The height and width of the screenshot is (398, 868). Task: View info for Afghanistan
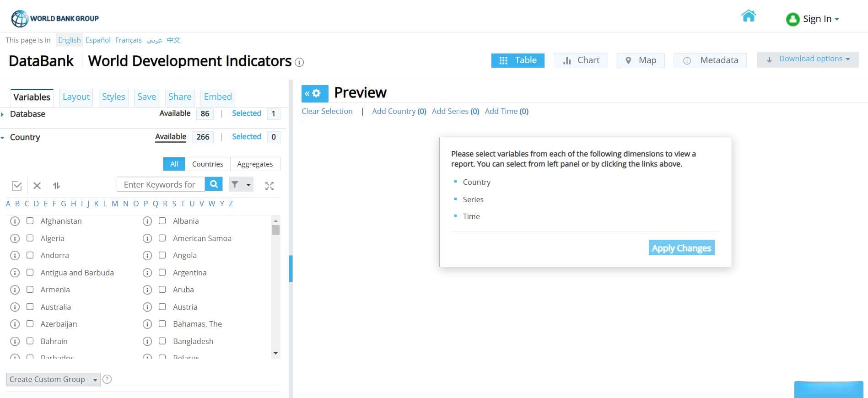15,221
